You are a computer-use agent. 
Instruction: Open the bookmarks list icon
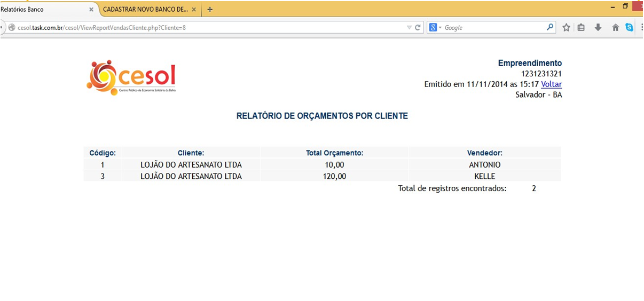[582, 28]
